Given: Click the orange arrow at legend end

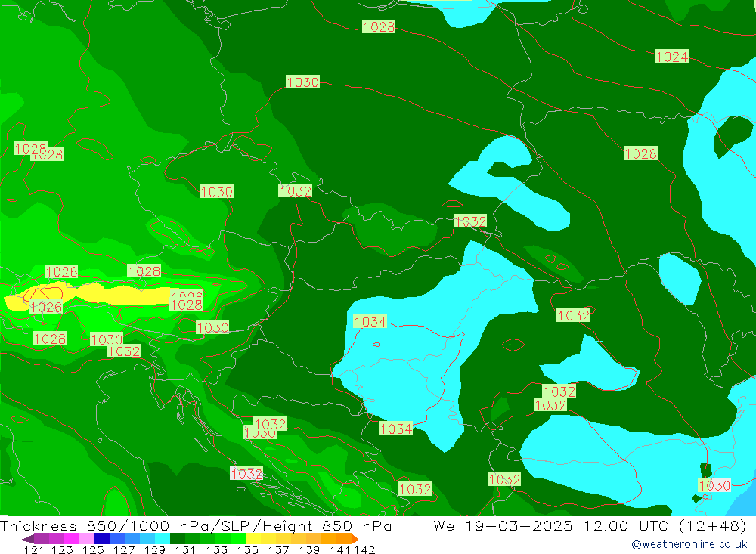Looking at the screenshot, I should (355, 539).
